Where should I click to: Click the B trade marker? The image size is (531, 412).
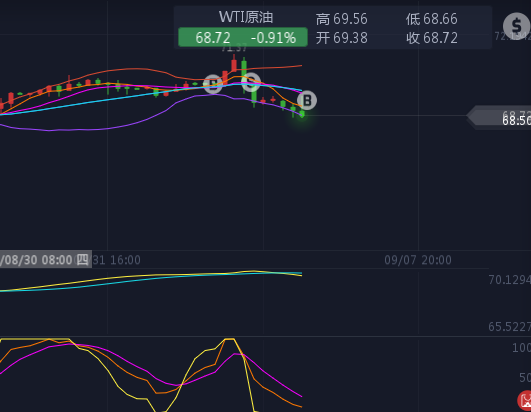pyautogui.click(x=307, y=101)
